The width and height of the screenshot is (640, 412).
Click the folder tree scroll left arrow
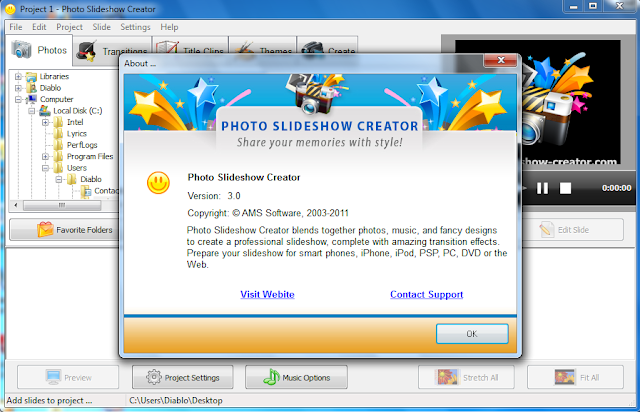click(x=16, y=205)
